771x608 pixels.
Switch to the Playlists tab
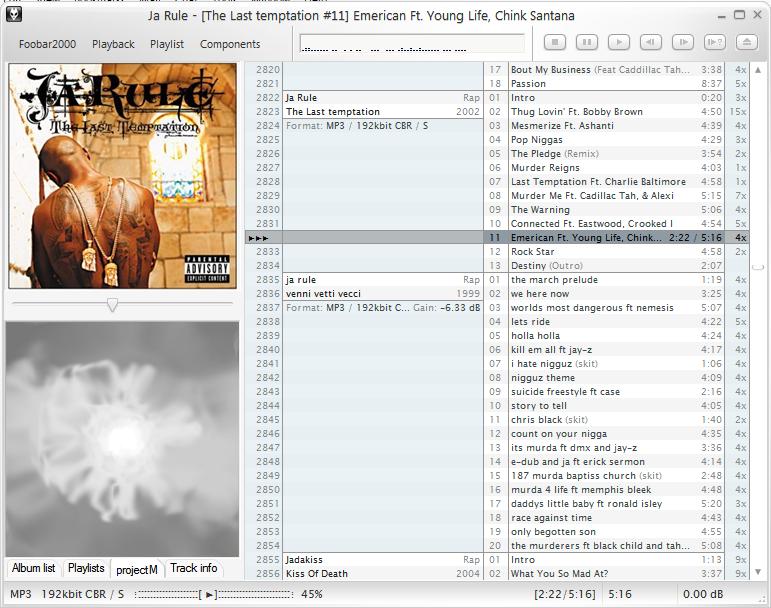coord(86,568)
